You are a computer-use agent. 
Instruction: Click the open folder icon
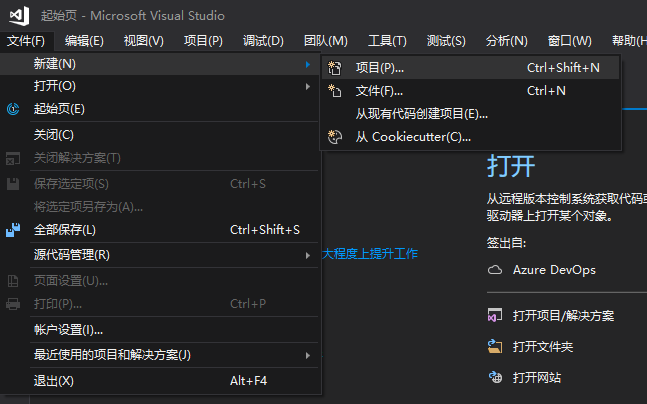point(495,346)
